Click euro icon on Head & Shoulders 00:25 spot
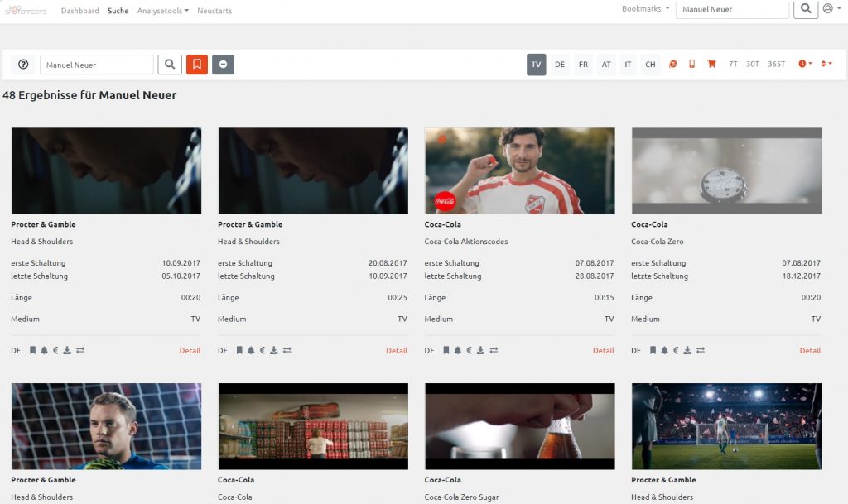 coord(263,350)
